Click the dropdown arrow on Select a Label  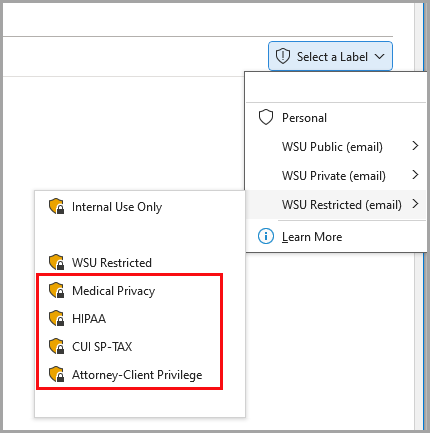point(379,56)
